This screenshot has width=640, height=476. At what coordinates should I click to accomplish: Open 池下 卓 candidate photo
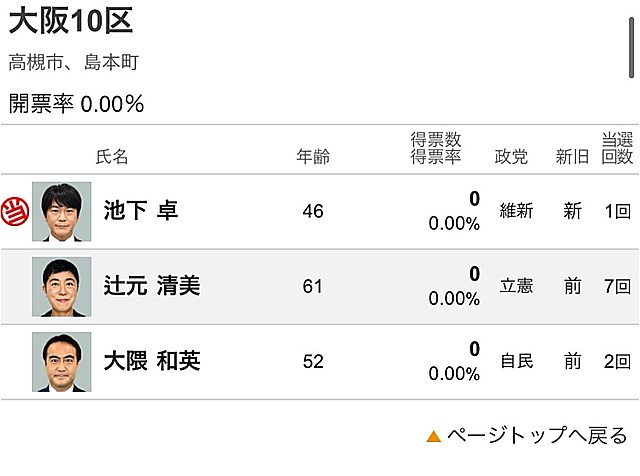(x=61, y=211)
